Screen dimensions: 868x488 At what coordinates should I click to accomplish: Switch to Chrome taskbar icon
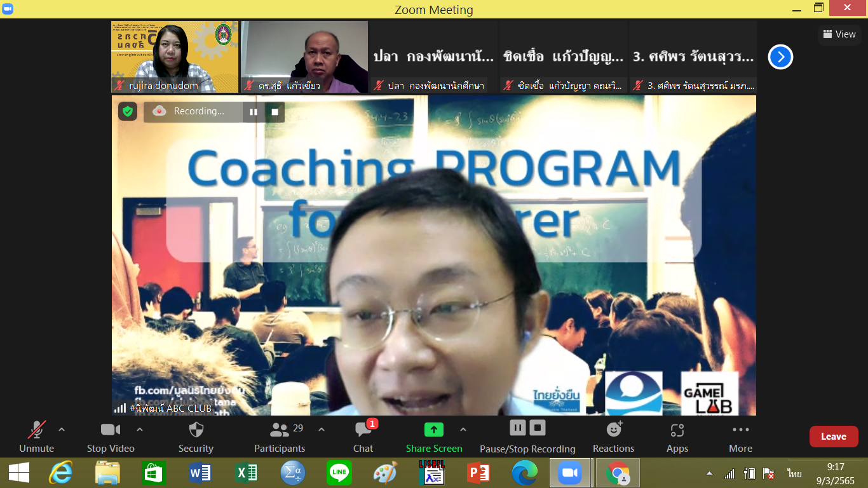[x=617, y=473]
